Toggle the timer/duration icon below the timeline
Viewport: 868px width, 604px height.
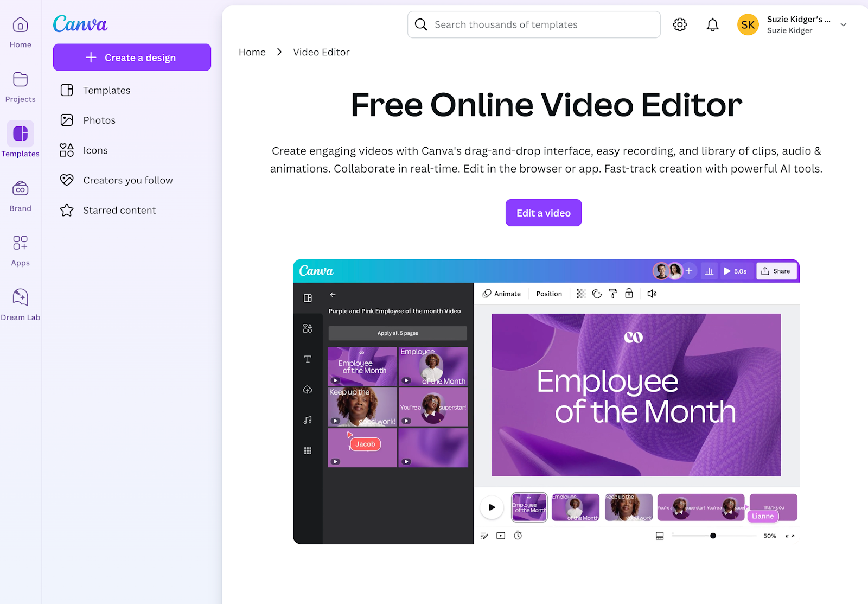point(518,535)
